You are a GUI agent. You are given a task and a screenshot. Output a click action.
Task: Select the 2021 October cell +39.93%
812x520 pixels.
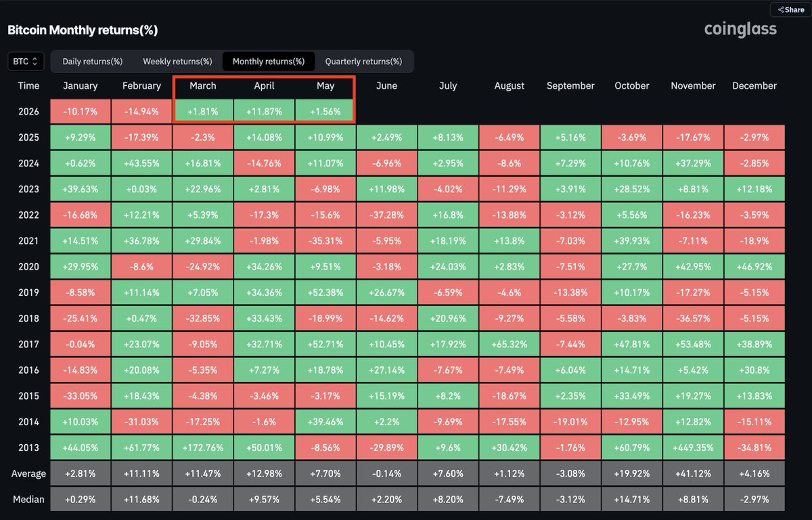click(631, 241)
